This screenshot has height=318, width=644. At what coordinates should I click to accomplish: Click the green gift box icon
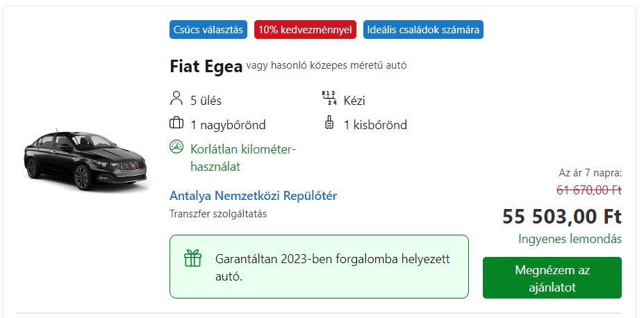coord(192,258)
